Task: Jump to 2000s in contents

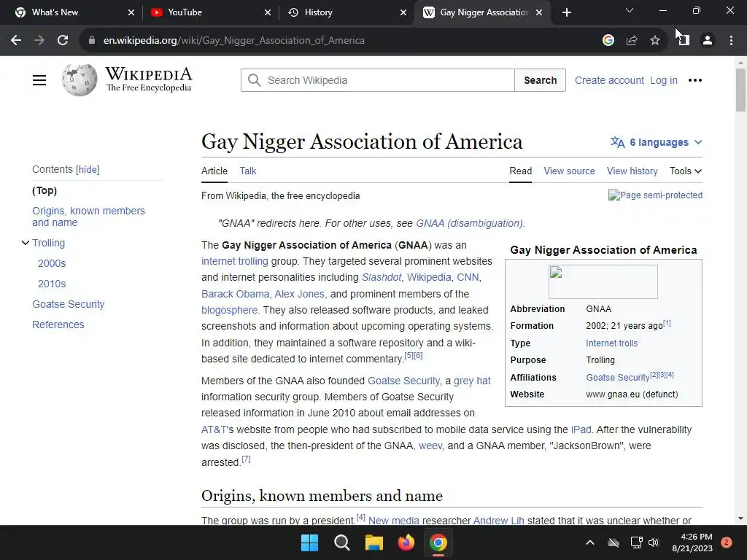Action: [x=52, y=263]
